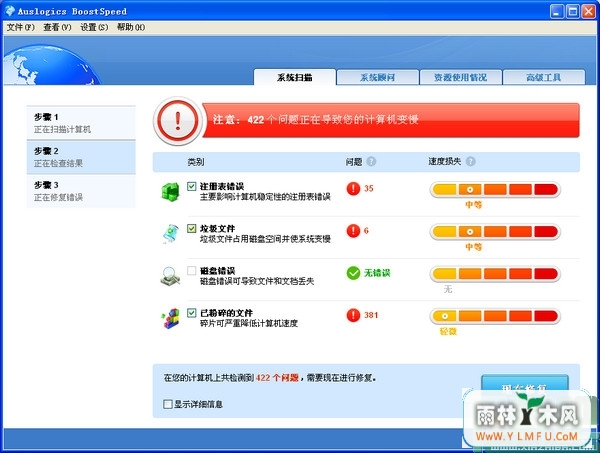Click the 磁盘错误 speed loss bar
The height and width of the screenshot is (453, 600).
(495, 274)
